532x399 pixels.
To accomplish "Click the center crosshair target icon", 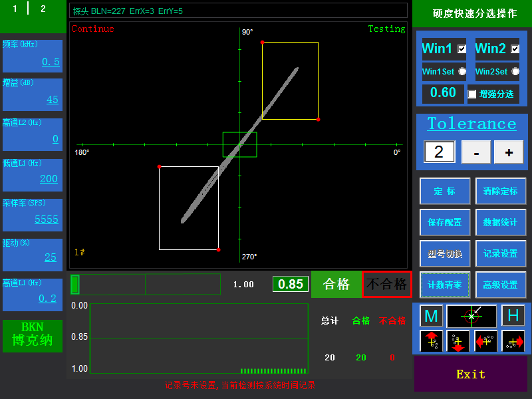I will (x=471, y=316).
